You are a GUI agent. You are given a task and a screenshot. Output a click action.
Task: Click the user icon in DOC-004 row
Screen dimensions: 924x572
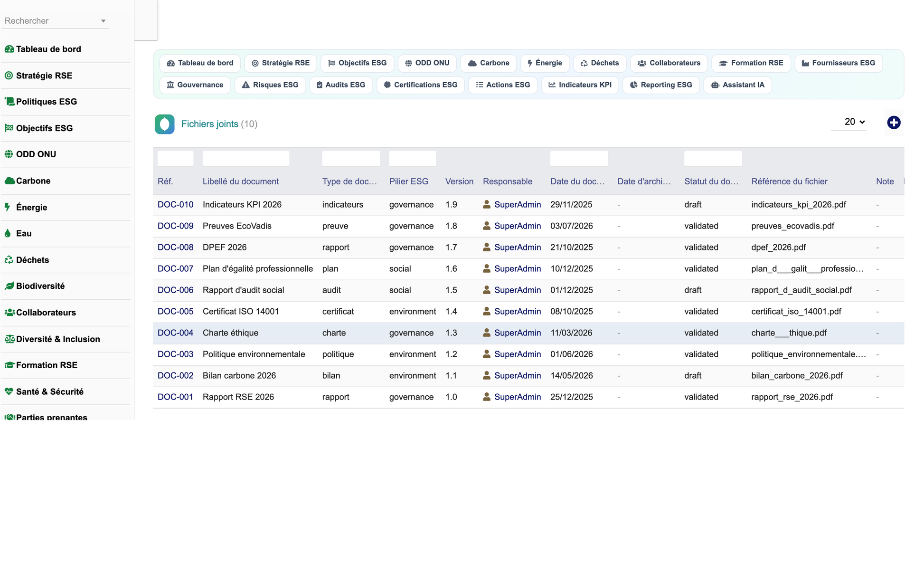pos(487,333)
